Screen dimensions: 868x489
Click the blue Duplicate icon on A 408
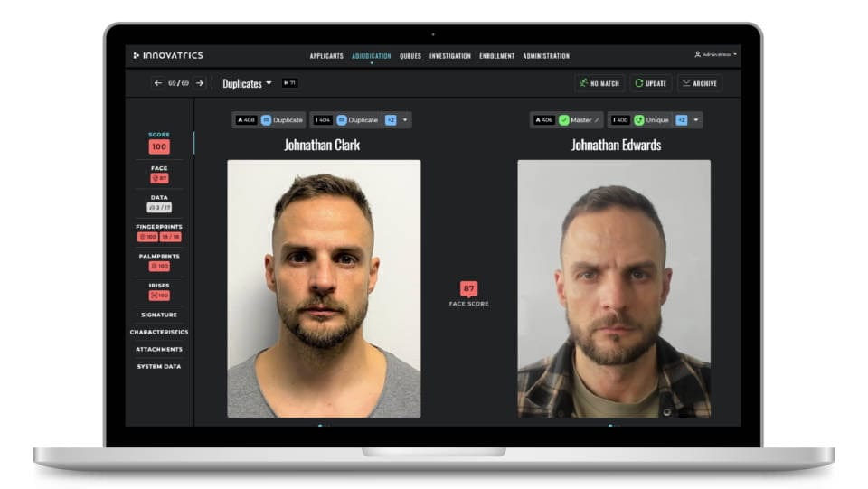coord(267,119)
